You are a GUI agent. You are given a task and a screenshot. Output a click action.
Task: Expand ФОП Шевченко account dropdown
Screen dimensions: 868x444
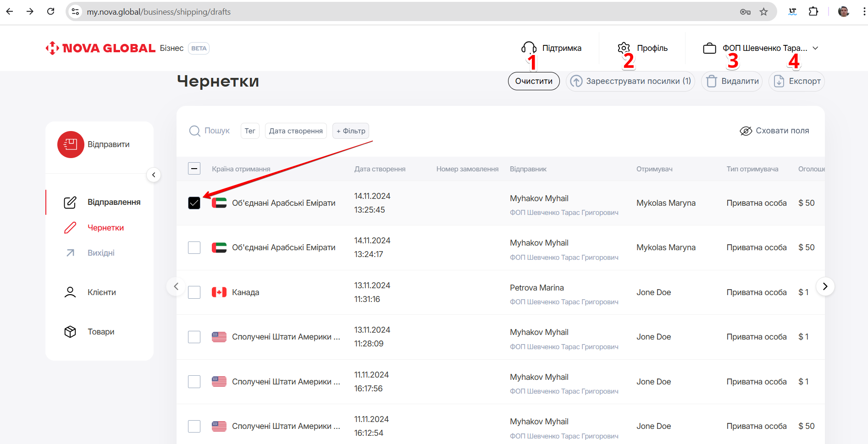click(x=815, y=48)
